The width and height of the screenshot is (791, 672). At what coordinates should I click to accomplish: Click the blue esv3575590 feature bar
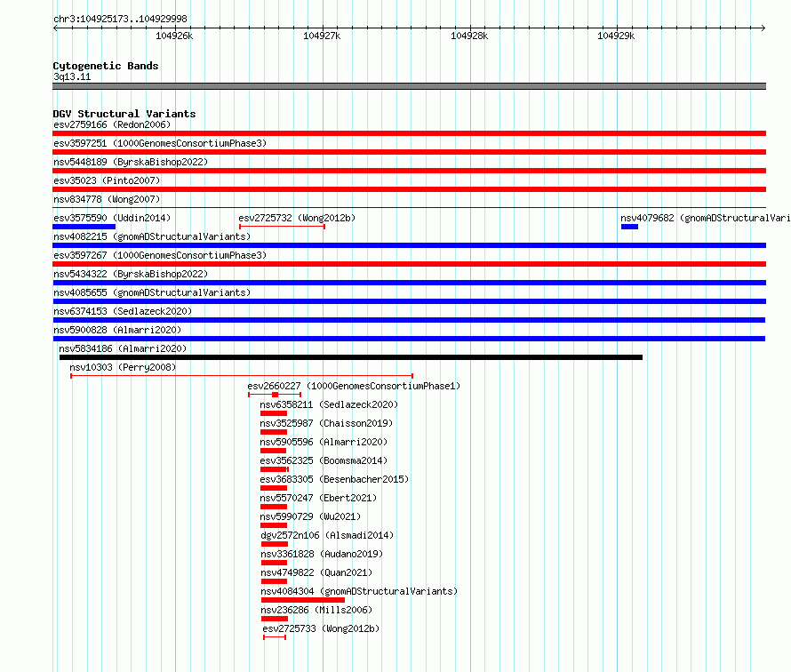pos(84,227)
